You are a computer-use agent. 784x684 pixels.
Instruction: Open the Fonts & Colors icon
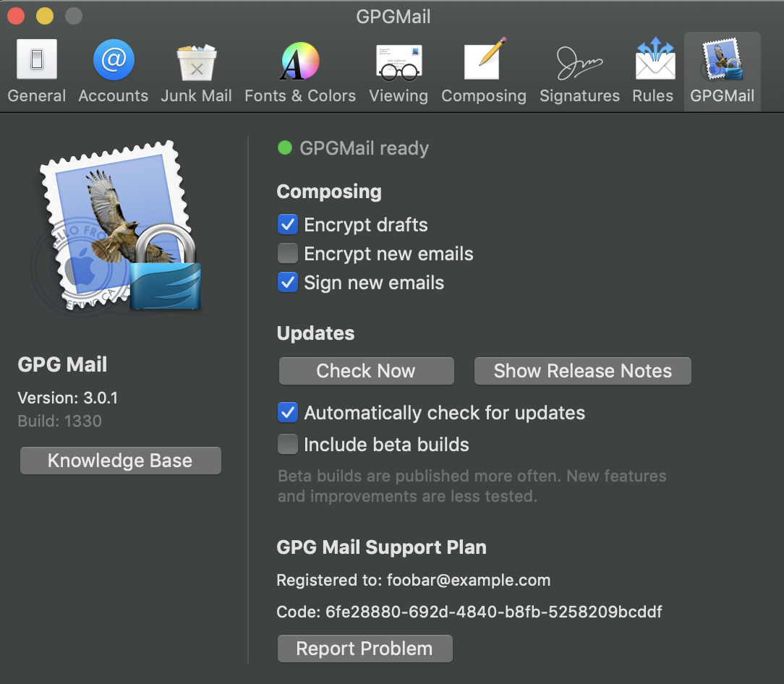(300, 61)
